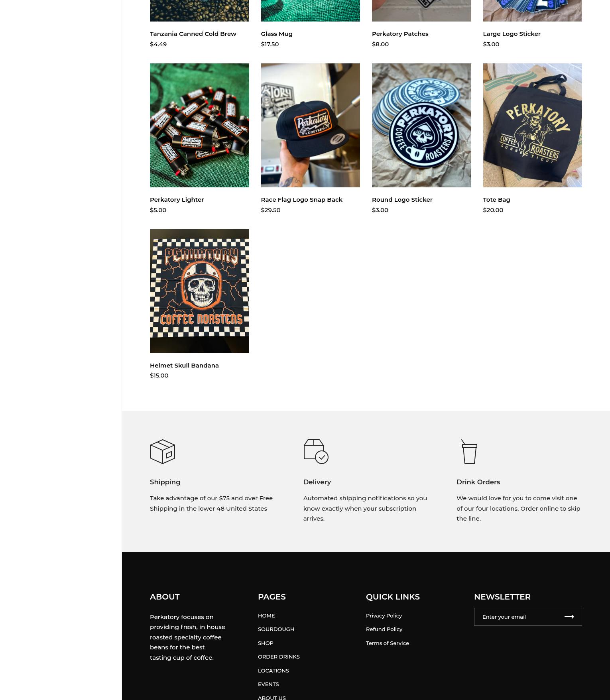Open the Terms of Service link
Image resolution: width=610 pixels, height=700 pixels.
[x=388, y=643]
